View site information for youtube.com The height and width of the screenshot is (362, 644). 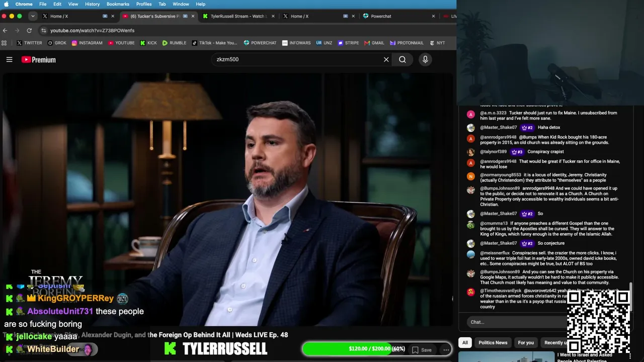[44, 30]
